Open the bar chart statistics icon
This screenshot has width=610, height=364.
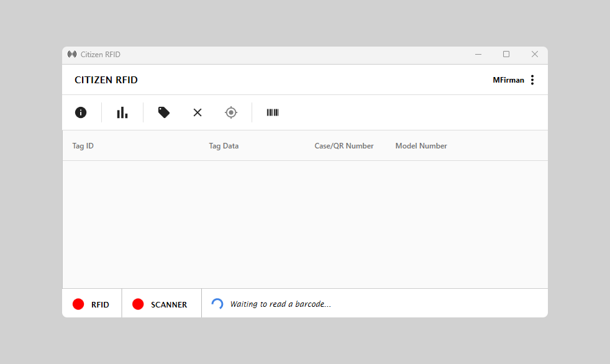[x=122, y=112]
